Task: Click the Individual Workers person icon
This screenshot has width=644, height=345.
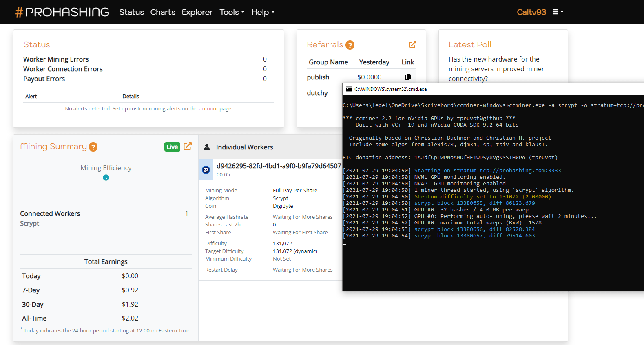Action: 207,147
